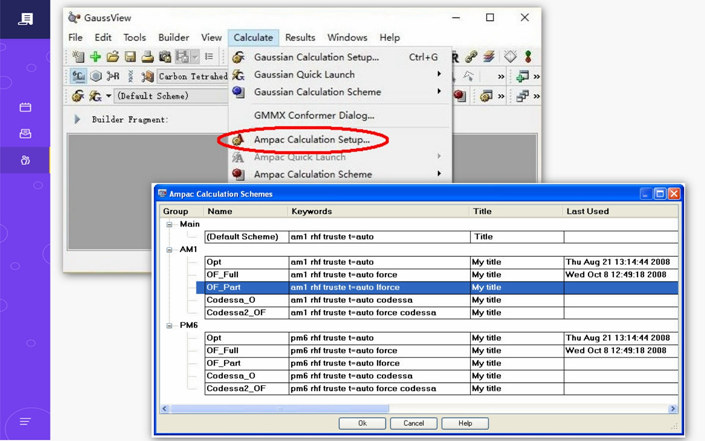Click the red-green atom bond icon

pyautogui.click(x=528, y=57)
